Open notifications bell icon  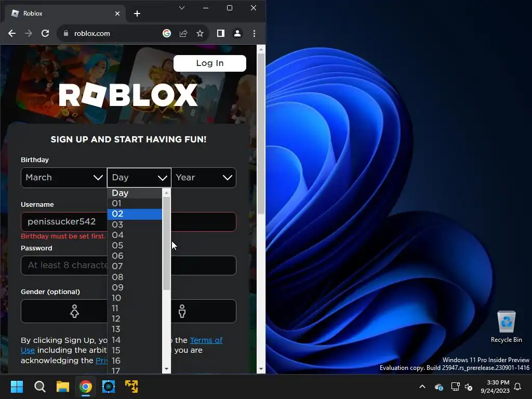(x=518, y=387)
